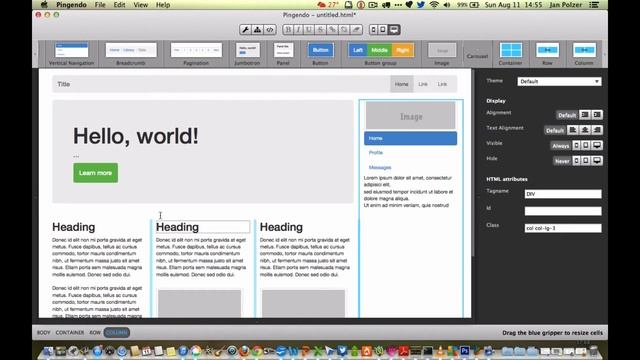Open the File menu
Screen dimensions: 640x360
point(100,5)
